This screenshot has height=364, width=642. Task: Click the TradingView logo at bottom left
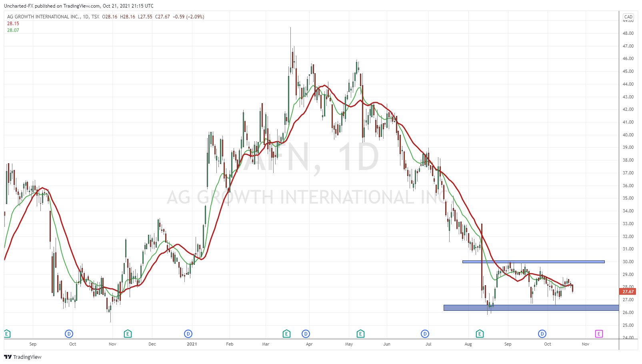[x=23, y=357]
